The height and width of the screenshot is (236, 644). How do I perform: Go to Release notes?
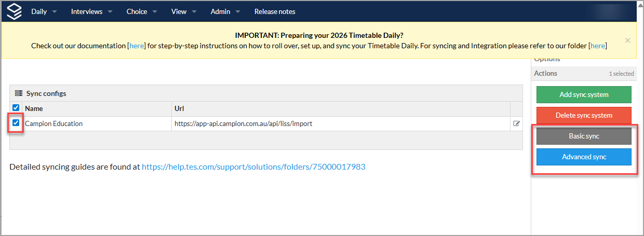pyautogui.click(x=275, y=11)
